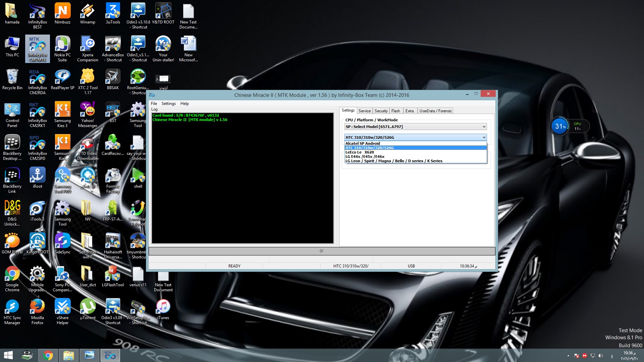The image size is (644, 362).
Task: Open Yahoo! Messenger desktop icon
Action: [x=88, y=115]
